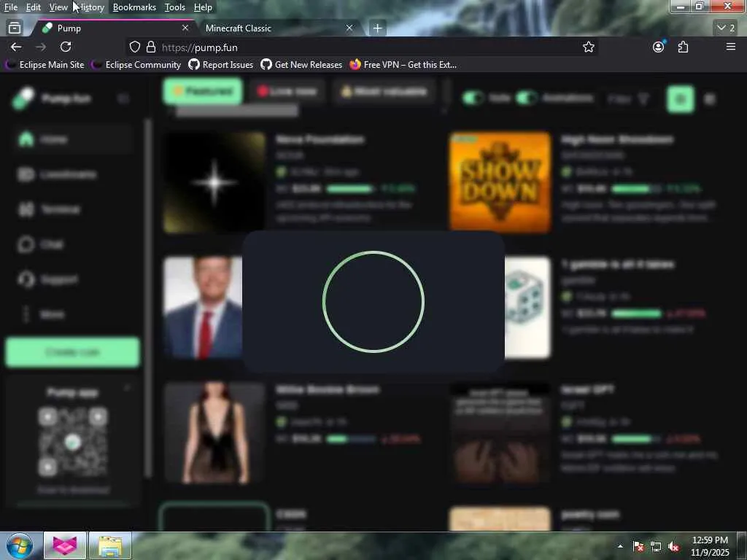The image size is (747, 560).
Task: Click the progress bar on star token card
Action: click(x=351, y=189)
